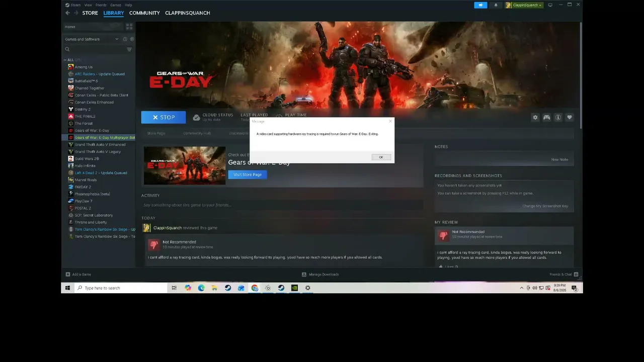
Task: Open the Games menu
Action: 115,5
